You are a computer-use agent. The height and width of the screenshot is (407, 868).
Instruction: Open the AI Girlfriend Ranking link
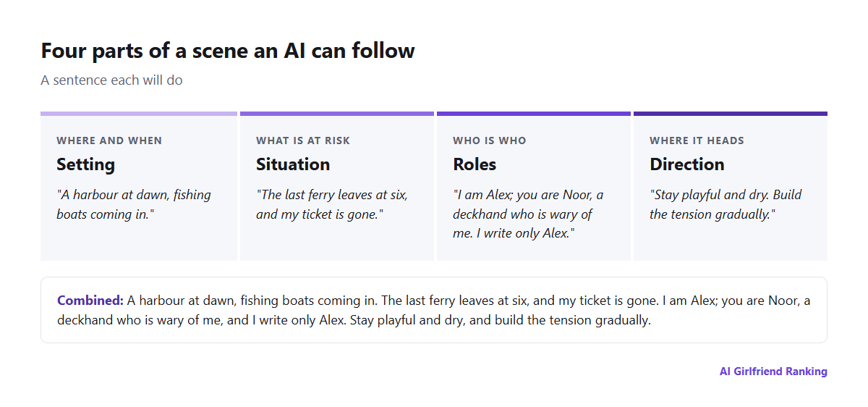click(x=773, y=372)
